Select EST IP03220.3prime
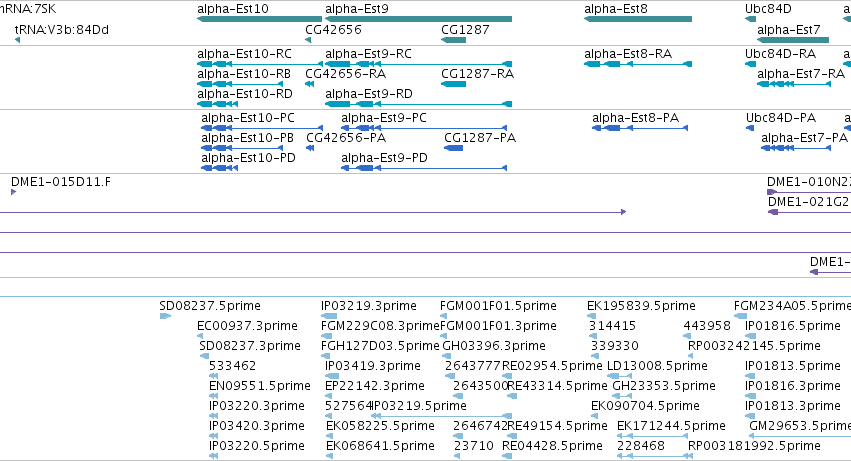 coord(257,406)
